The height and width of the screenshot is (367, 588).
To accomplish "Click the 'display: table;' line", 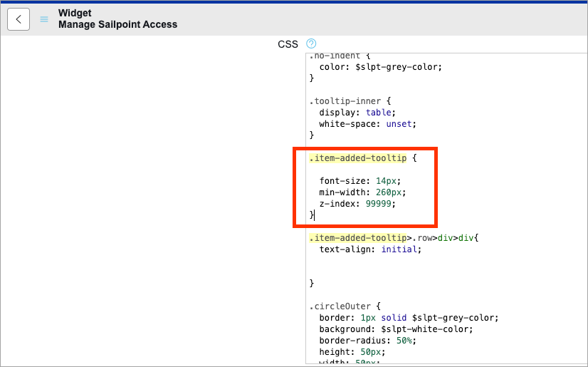I will 357,113.
